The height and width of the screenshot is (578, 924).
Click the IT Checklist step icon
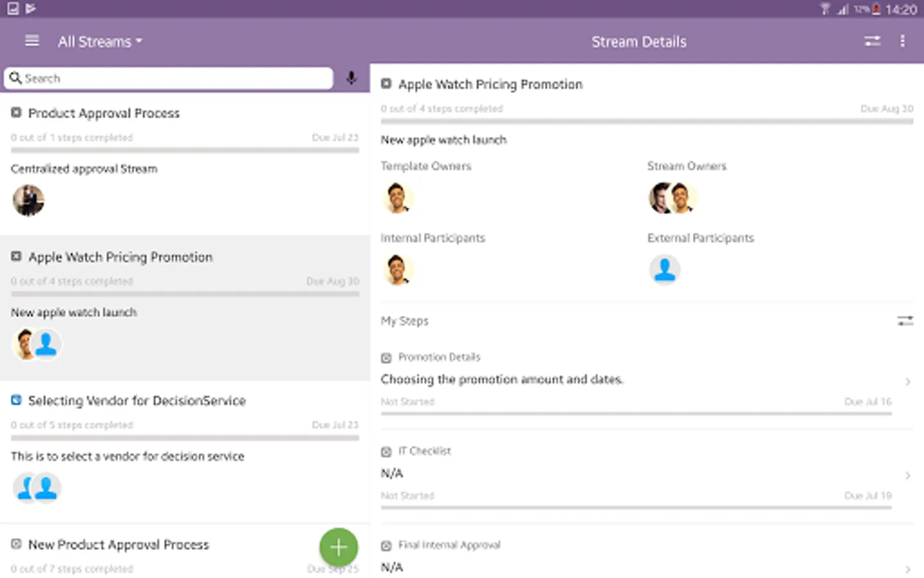386,451
